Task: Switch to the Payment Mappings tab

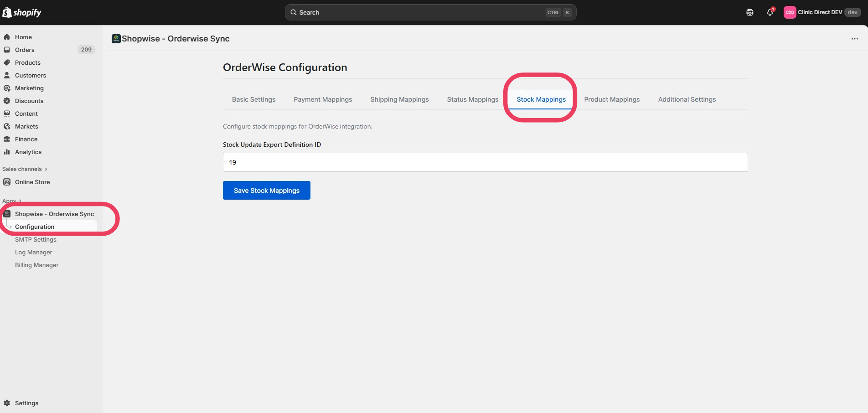Action: (x=323, y=99)
